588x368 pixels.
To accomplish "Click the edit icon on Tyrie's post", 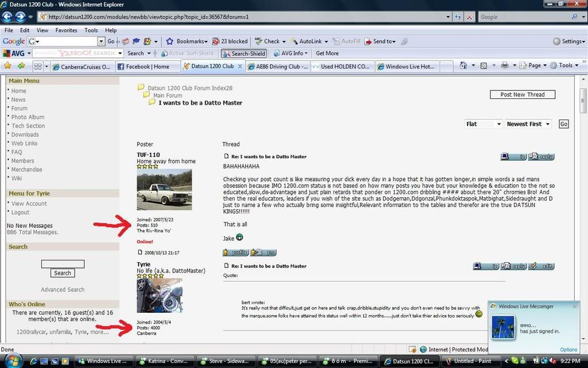I will (541, 266).
